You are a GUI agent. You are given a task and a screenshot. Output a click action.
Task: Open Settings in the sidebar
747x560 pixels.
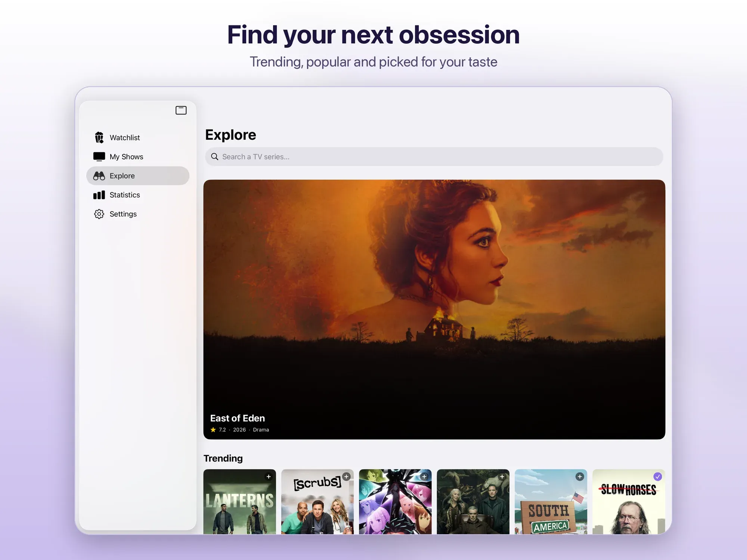[x=137, y=214]
